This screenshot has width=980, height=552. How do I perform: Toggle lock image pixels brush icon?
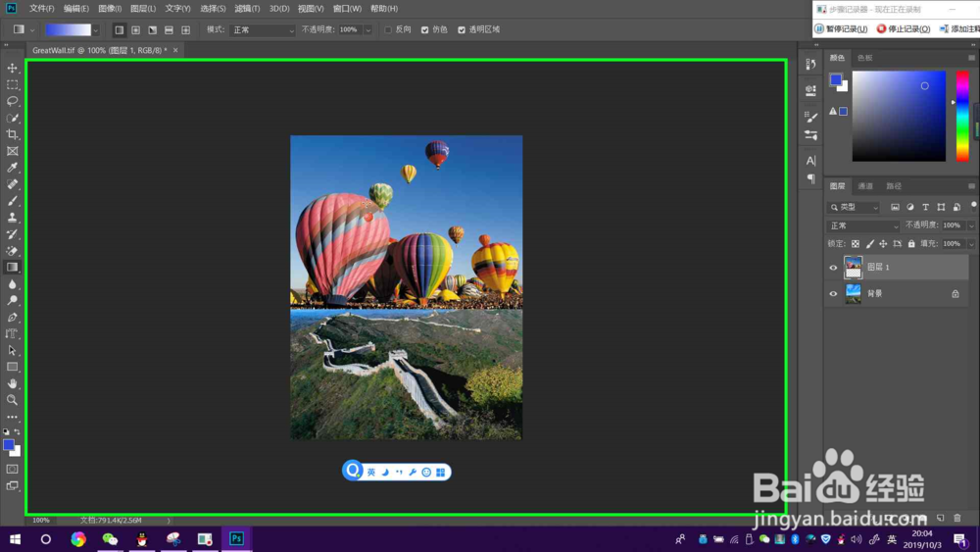pos(869,244)
